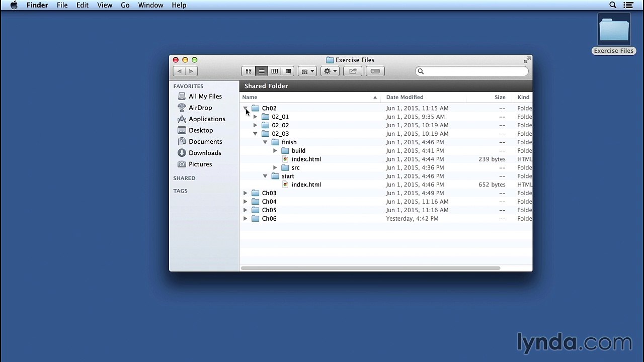
Task: Sort by Name column header
Action: pos(310,98)
